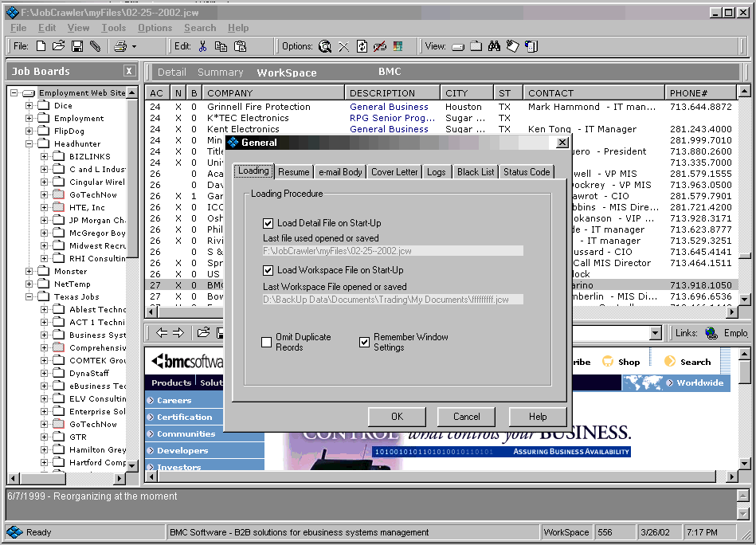This screenshot has width=756, height=545.
Task: Cut selection using the scissors icon
Action: [x=205, y=46]
